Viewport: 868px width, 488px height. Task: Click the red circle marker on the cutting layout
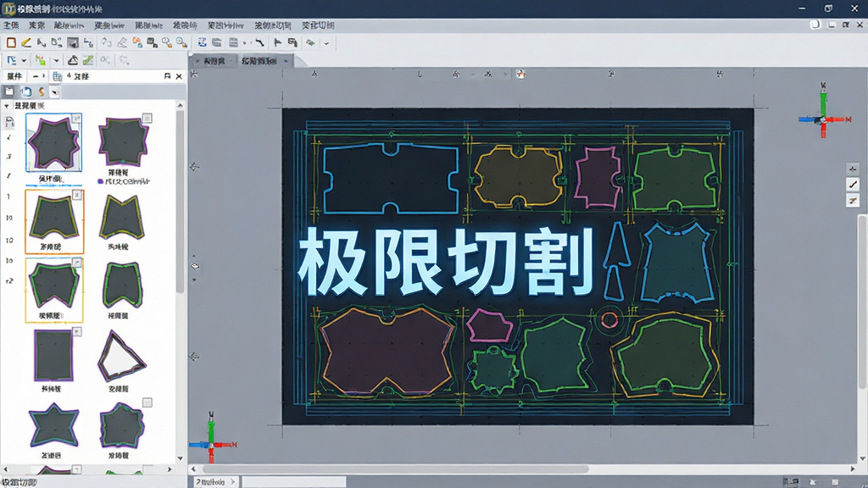(x=609, y=319)
